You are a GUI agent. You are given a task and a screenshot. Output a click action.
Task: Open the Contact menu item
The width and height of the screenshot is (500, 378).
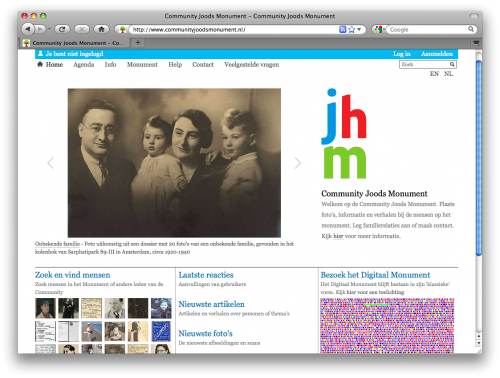(x=203, y=64)
